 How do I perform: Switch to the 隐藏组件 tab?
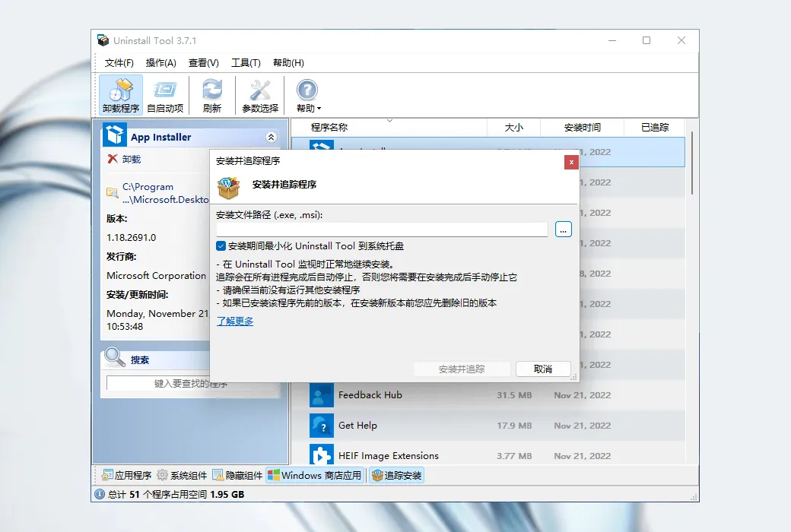[x=237, y=475]
